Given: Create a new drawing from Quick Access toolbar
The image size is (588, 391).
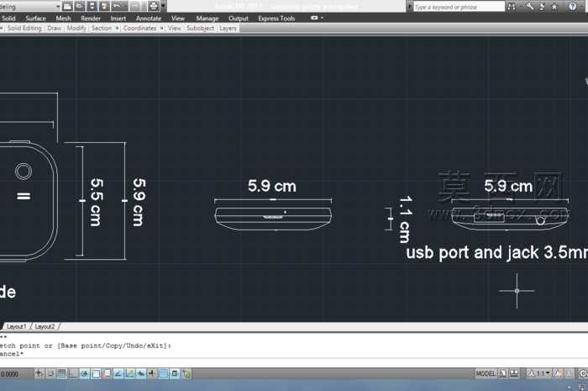Looking at the screenshot, I should [x=67, y=6].
